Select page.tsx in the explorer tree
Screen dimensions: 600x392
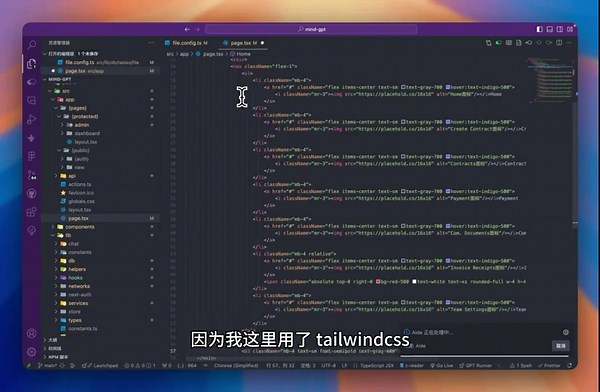click(x=101, y=218)
